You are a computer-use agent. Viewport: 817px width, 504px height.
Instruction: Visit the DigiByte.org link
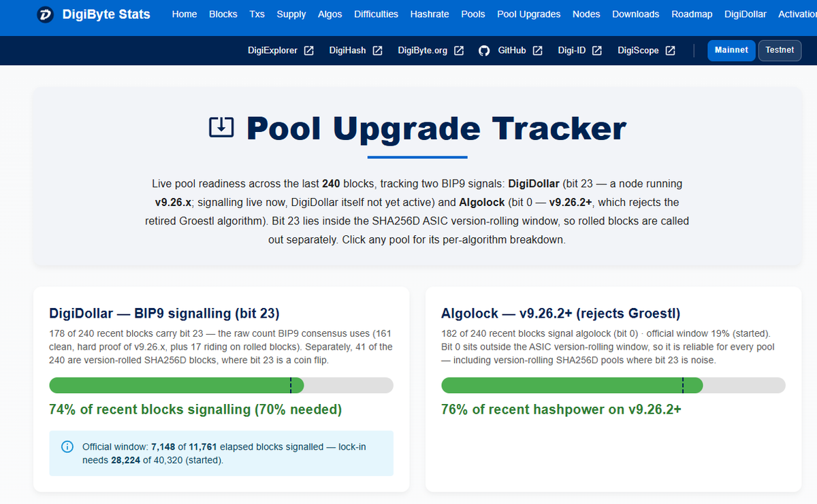point(423,50)
